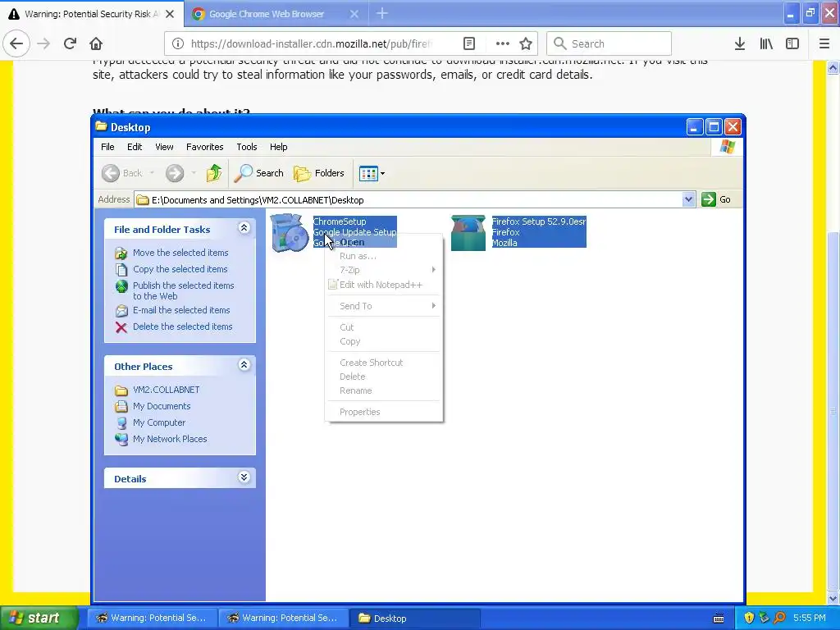Switch to second Warning taskbar window

(283, 619)
